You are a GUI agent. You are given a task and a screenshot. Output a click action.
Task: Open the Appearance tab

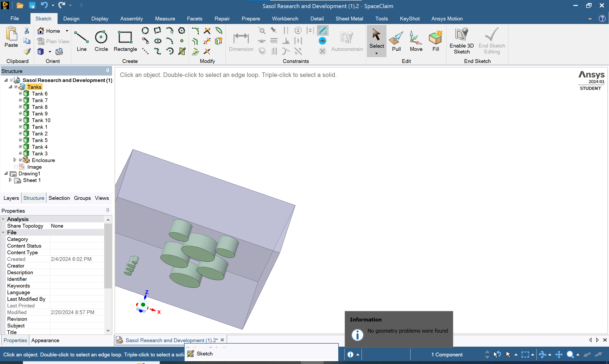point(45,340)
